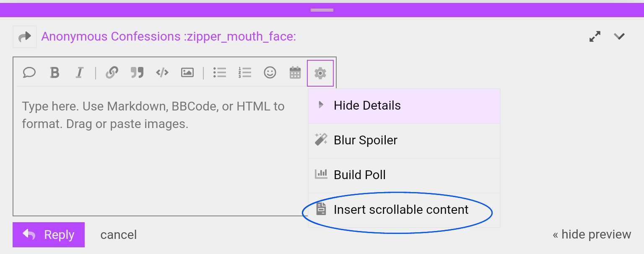The image size is (644, 254).
Task: Click the cancel link
Action: (119, 235)
